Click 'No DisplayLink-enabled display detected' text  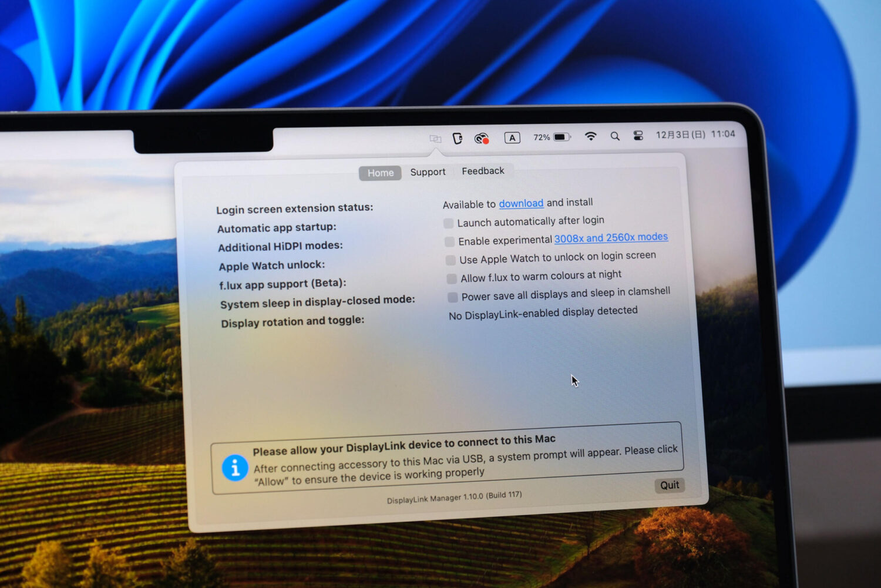(x=543, y=313)
